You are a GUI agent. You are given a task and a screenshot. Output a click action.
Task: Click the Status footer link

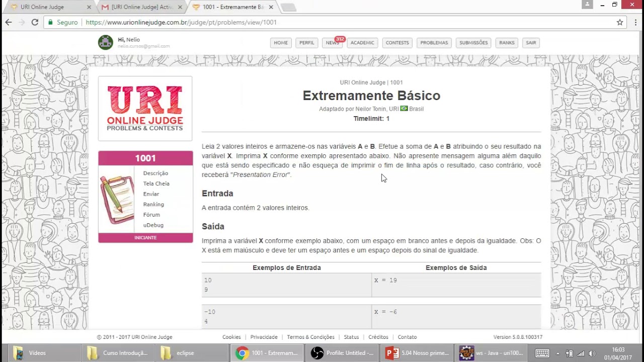pyautogui.click(x=351, y=337)
